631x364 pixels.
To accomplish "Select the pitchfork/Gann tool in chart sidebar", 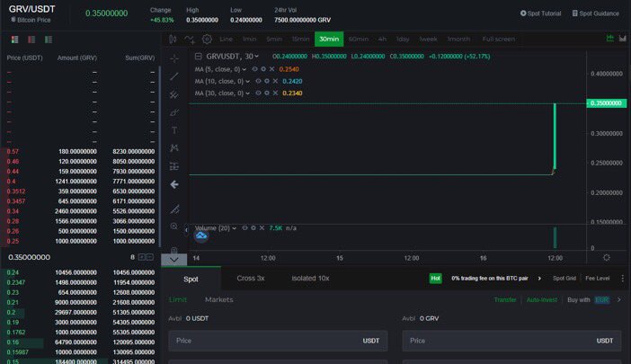I will coord(173,94).
